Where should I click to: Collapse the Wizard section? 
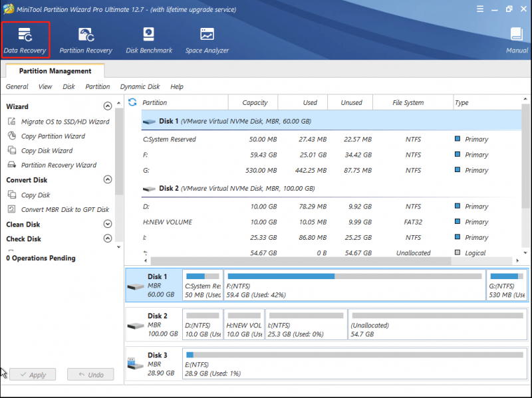tap(108, 106)
